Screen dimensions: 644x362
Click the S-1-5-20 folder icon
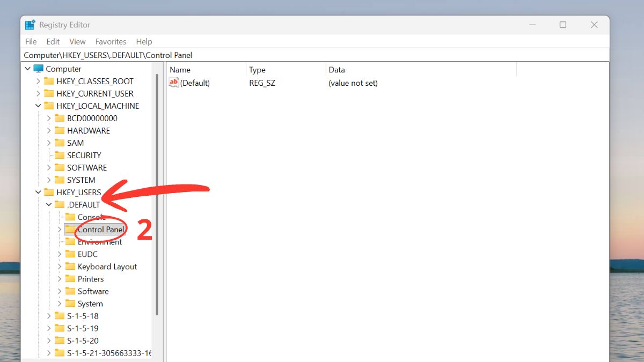[x=60, y=341]
